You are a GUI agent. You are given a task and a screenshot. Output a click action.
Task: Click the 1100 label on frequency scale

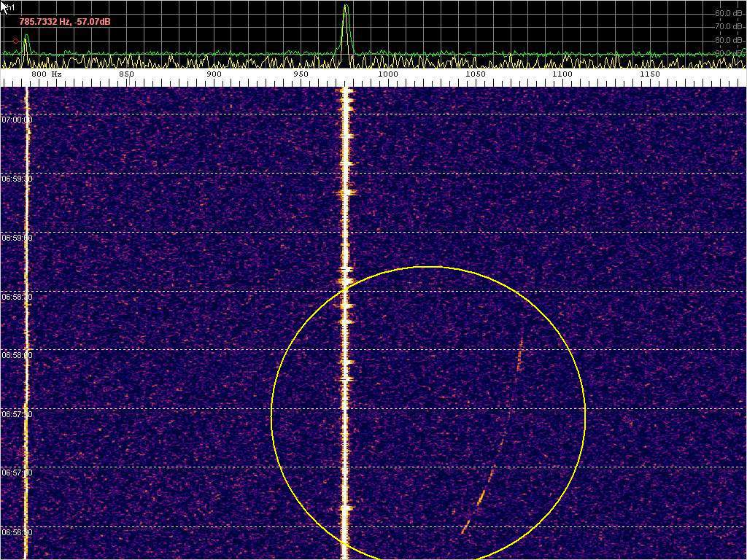562,74
